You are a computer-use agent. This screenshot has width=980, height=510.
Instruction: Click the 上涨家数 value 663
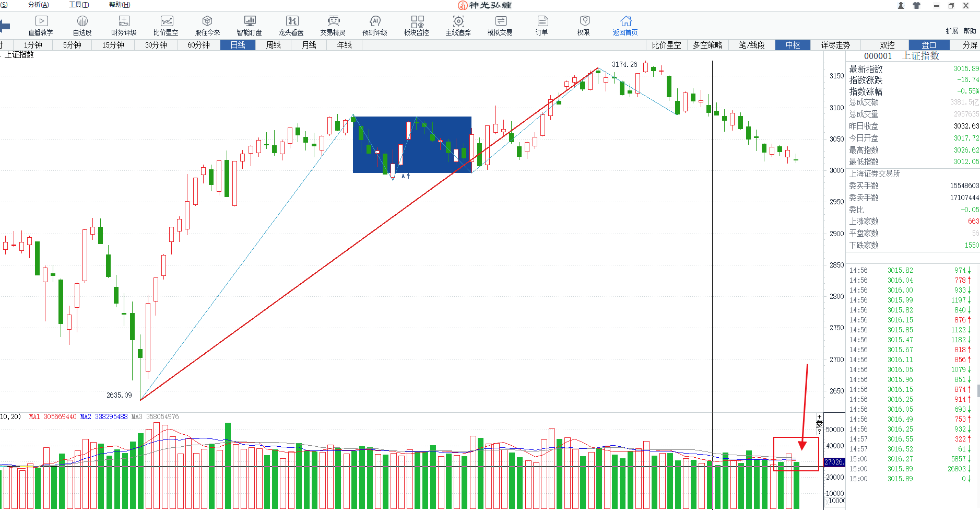pos(973,221)
